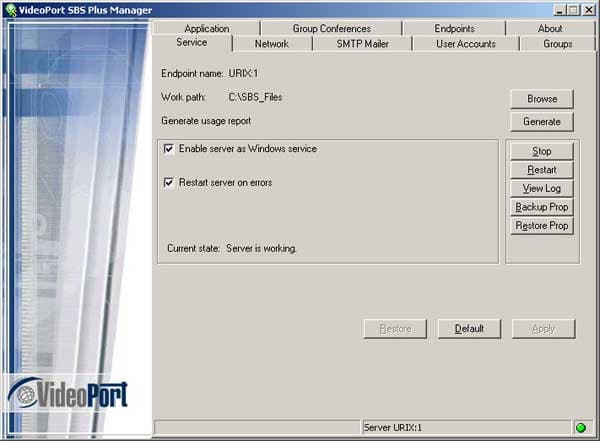Image resolution: width=600 pixels, height=441 pixels.
Task: Close the VideoPort SBS Plus Manager window
Action: pos(589,10)
